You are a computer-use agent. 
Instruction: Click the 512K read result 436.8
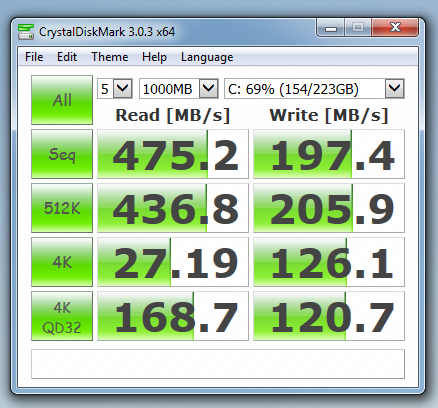(173, 208)
